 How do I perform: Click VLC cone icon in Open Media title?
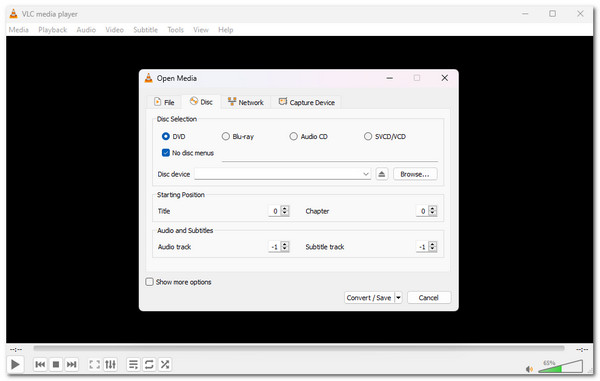[148, 78]
